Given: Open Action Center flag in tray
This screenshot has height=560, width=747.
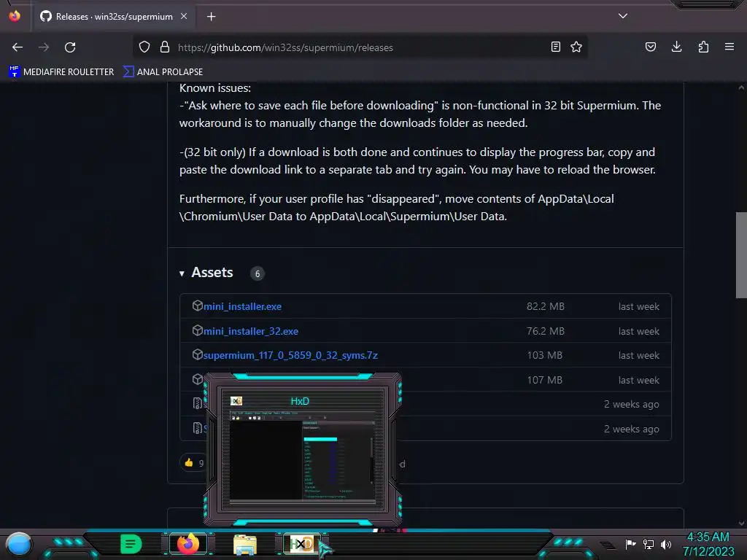Looking at the screenshot, I should click(630, 544).
